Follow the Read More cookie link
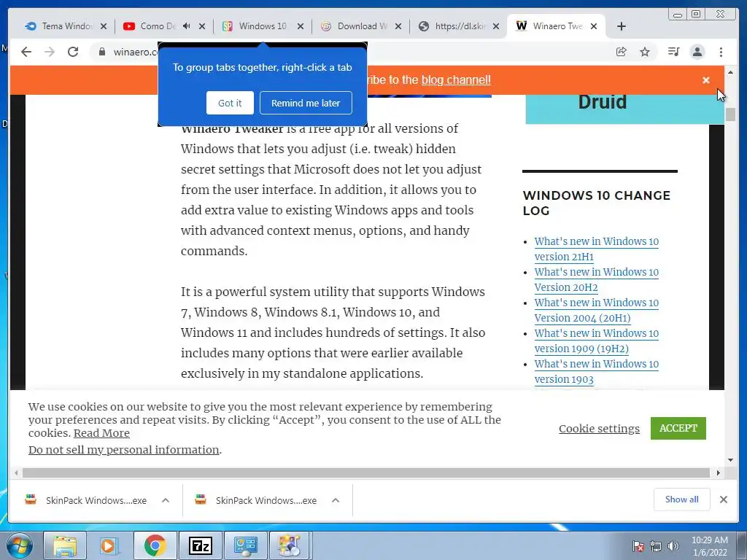Viewport: 747px width, 560px height. [x=101, y=433]
